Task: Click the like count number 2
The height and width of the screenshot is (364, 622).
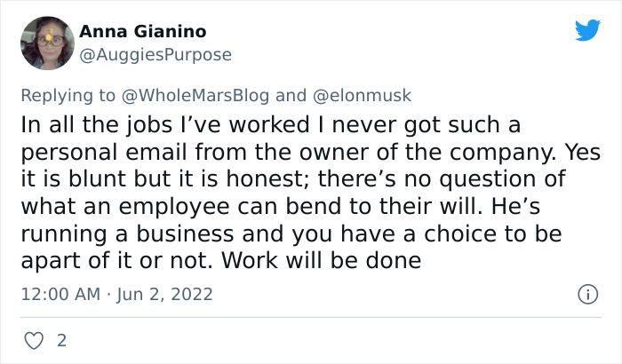Action: (x=61, y=340)
